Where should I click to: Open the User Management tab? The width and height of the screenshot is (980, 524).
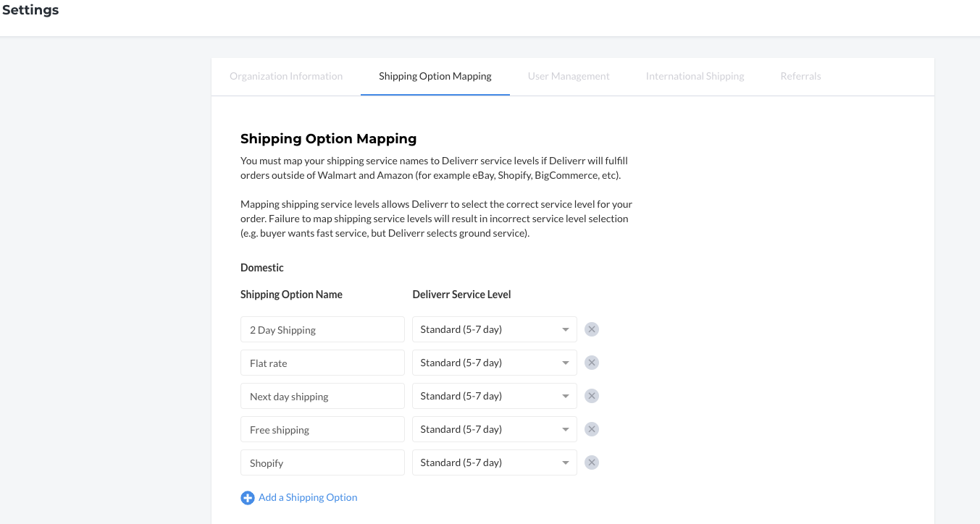(569, 76)
